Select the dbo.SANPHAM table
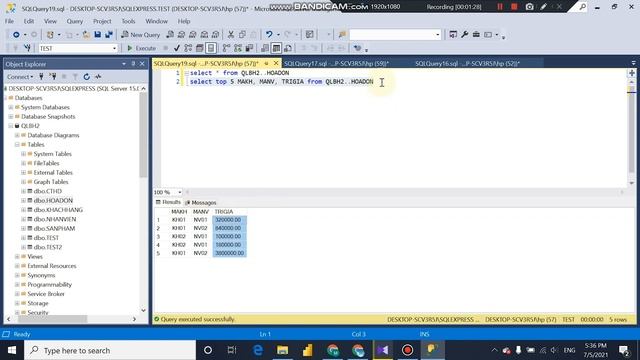This screenshot has width=640, height=360. tap(54, 229)
